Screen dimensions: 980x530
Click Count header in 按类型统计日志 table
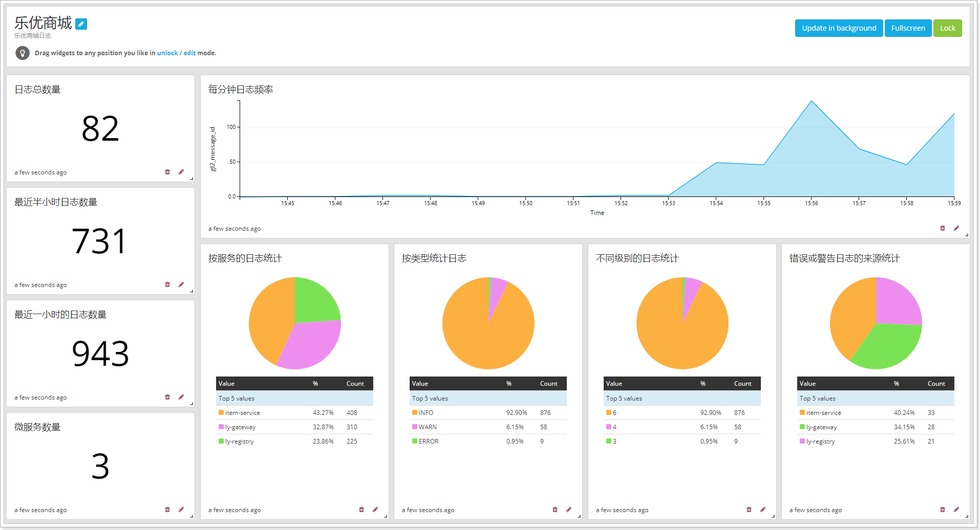coord(548,384)
